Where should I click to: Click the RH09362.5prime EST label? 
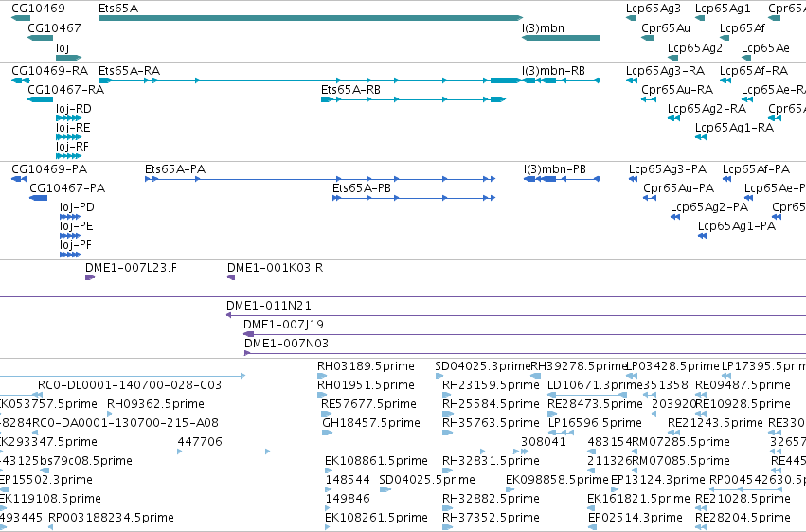click(155, 404)
